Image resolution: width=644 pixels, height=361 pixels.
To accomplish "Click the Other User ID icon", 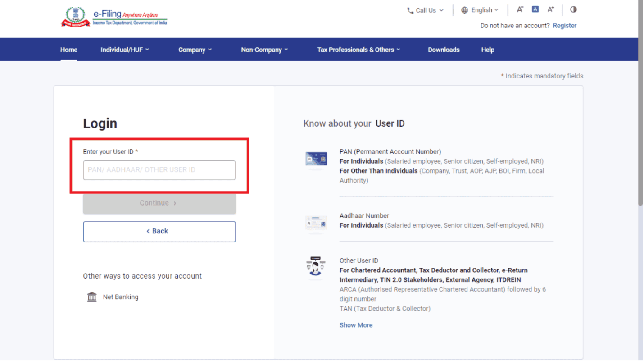I will (316, 267).
